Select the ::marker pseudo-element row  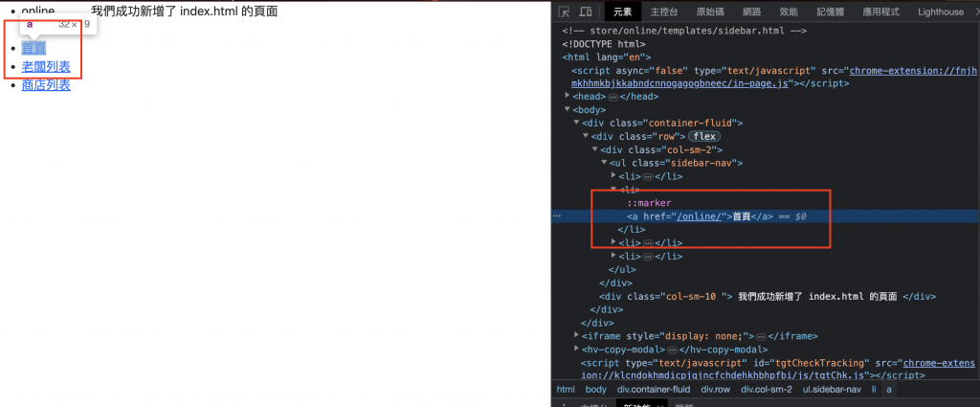(x=650, y=203)
